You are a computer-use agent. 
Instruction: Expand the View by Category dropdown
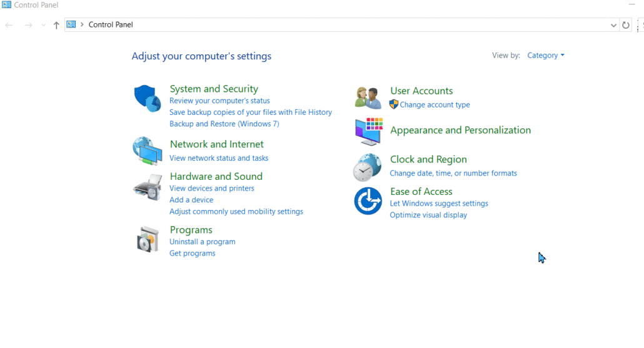[546, 56]
